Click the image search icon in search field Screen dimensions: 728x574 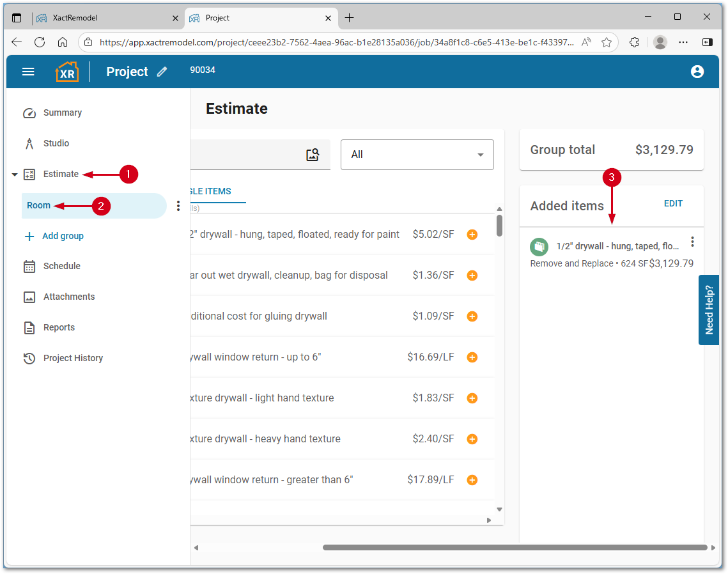(x=313, y=155)
